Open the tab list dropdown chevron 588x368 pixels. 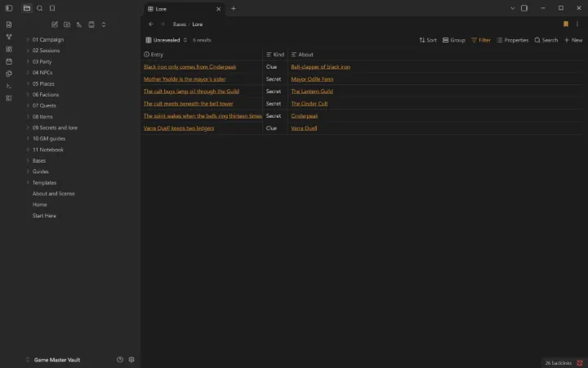[513, 8]
